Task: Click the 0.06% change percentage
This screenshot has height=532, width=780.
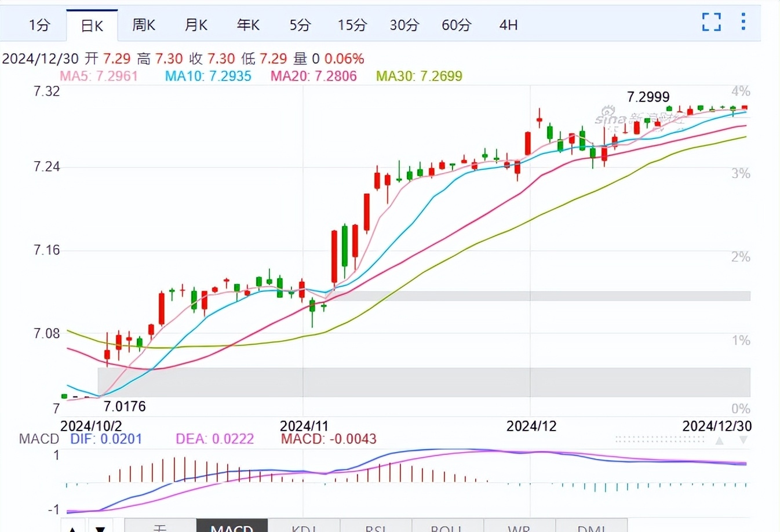Action: click(344, 59)
